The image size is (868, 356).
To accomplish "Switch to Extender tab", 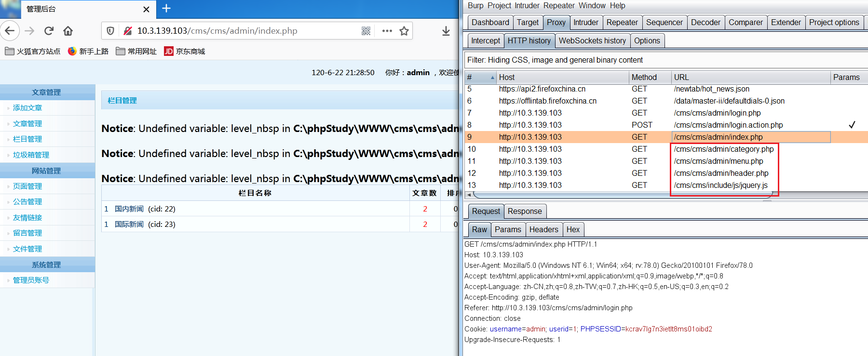I will pos(786,23).
